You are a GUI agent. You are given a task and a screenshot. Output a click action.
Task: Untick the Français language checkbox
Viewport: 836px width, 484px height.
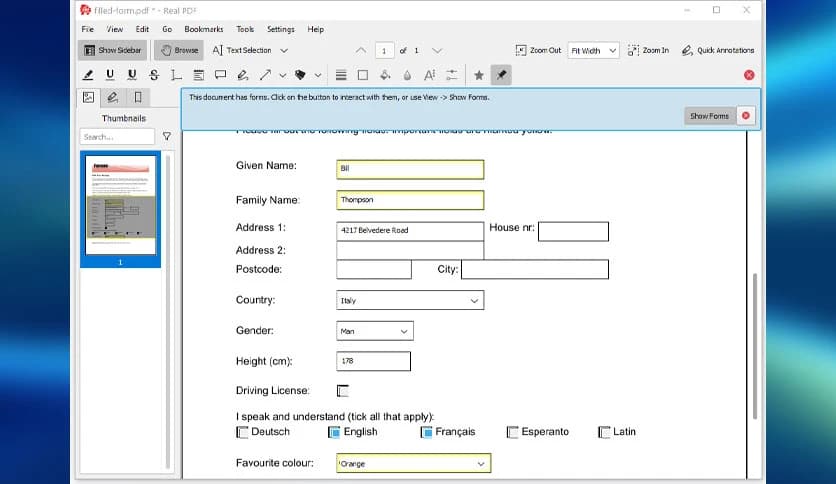click(x=426, y=432)
